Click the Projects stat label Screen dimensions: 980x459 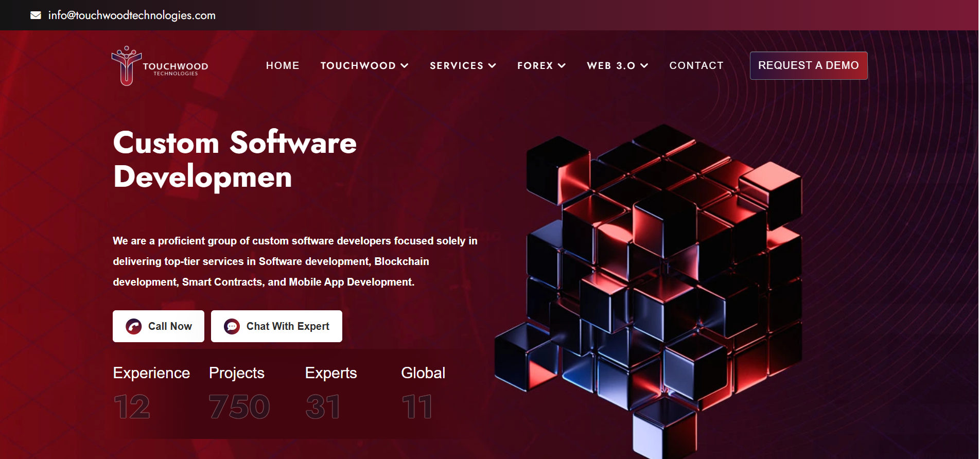(237, 373)
